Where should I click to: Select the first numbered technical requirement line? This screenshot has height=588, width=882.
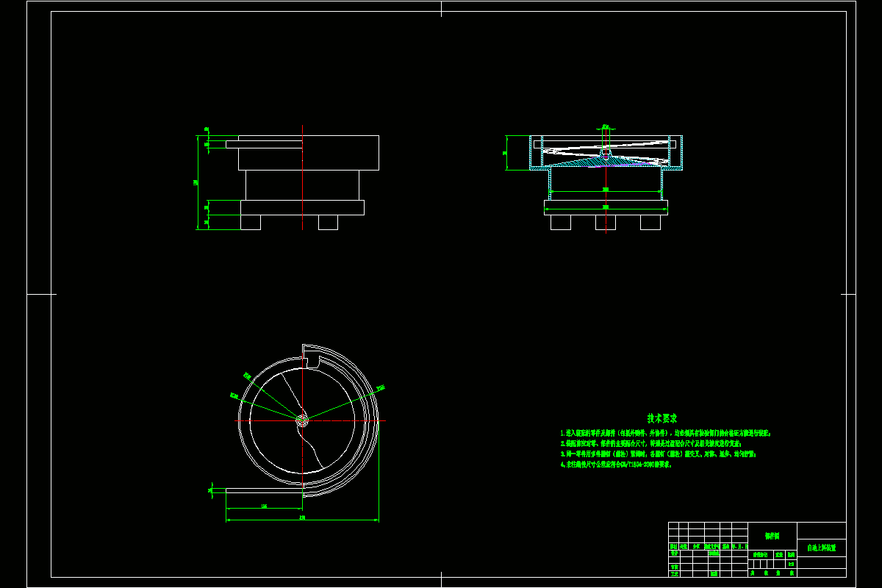click(665, 434)
